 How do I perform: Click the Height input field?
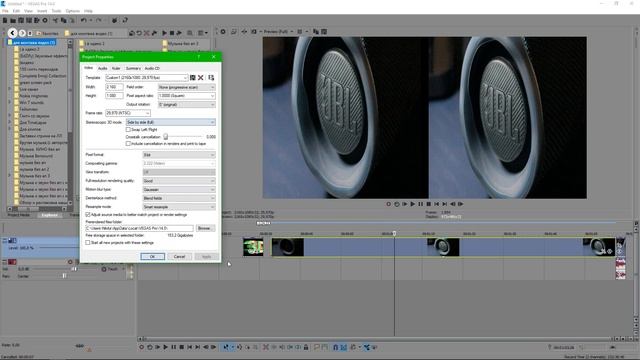click(114, 96)
